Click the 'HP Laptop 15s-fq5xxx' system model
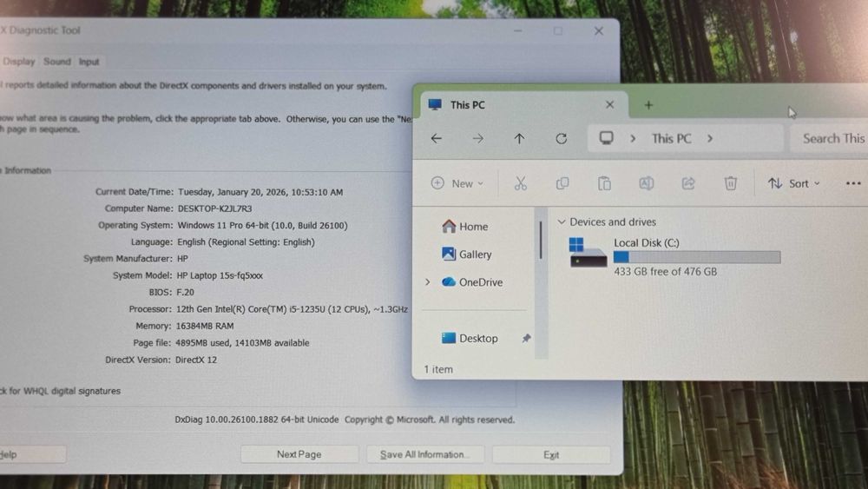Viewport: 868px width, 489px height. 220,275
